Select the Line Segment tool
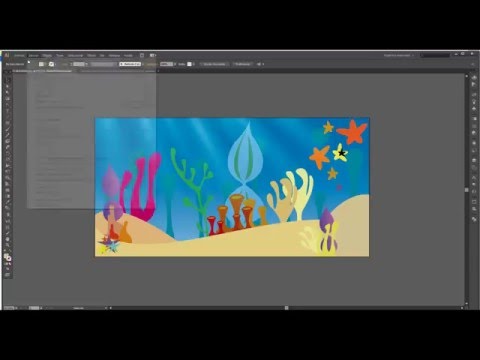Viewport: 480px width, 360px height. (8, 117)
